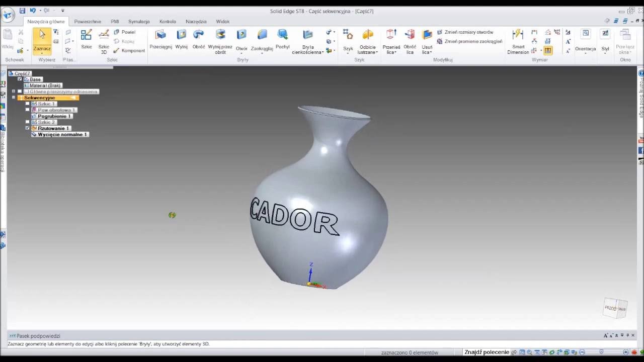644x362 pixels.
Task: Open the Narzędzia ribbon tab
Action: coord(196,22)
